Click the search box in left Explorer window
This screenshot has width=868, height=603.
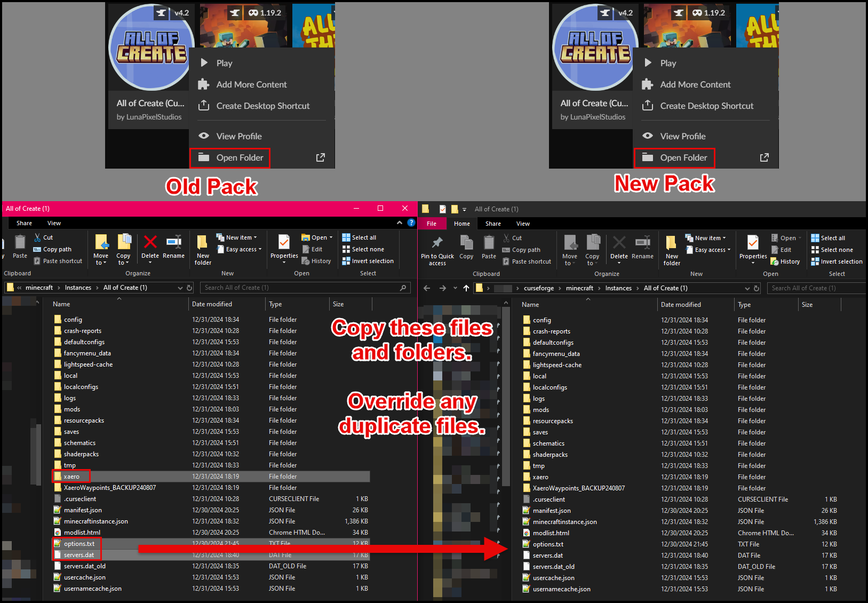(x=301, y=288)
